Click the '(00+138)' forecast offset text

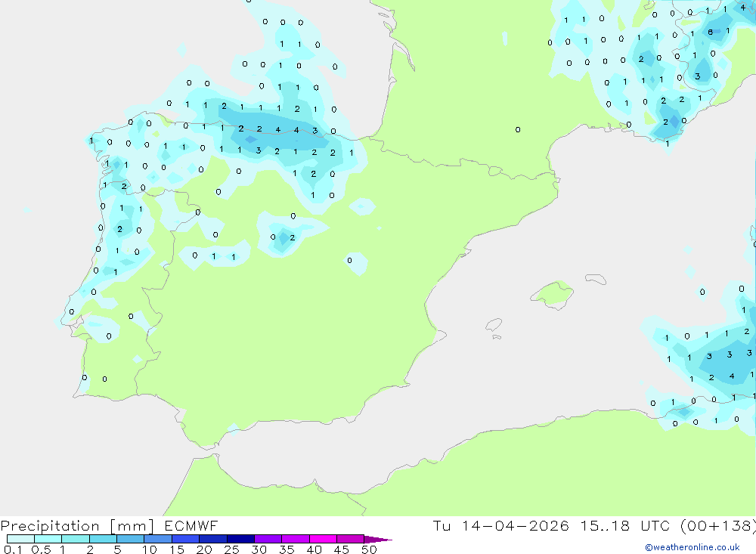[x=718, y=525]
